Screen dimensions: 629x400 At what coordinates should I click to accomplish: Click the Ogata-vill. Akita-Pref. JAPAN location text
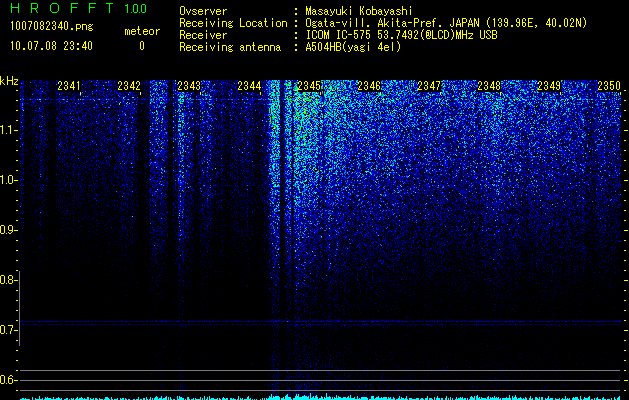[x=446, y=23]
